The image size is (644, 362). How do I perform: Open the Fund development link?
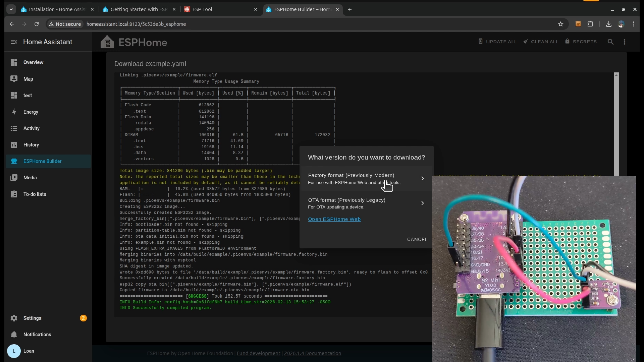(x=258, y=353)
